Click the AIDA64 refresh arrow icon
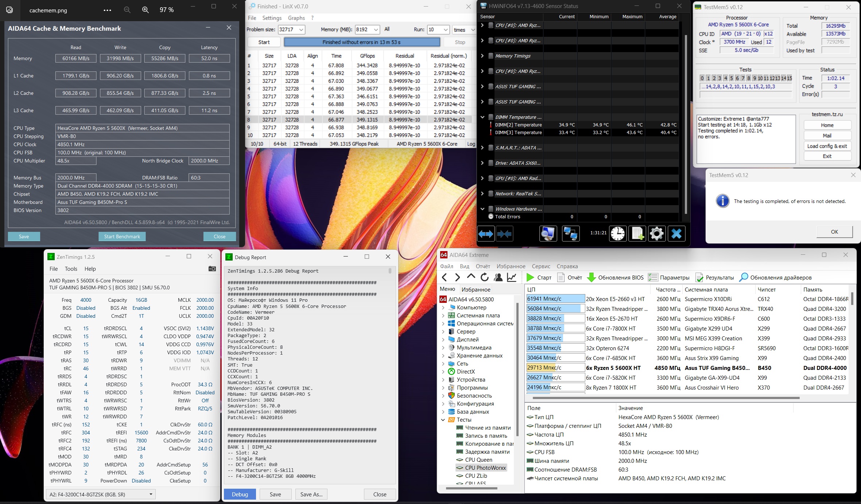This screenshot has width=861, height=504. pyautogui.click(x=484, y=277)
